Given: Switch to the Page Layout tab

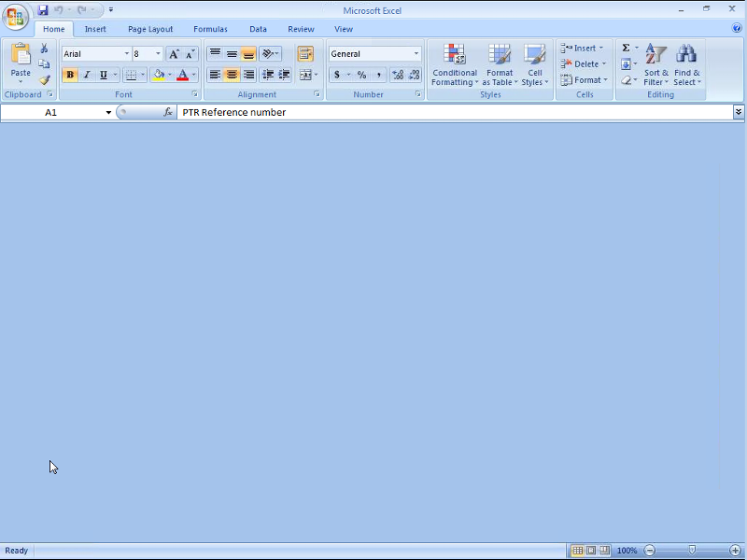Looking at the screenshot, I should 150,29.
